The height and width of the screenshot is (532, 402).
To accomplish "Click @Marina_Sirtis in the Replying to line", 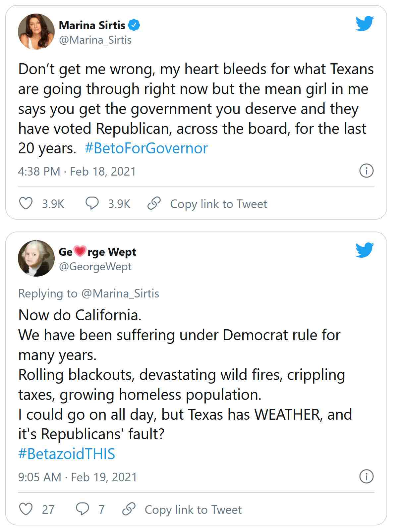I will [120, 293].
